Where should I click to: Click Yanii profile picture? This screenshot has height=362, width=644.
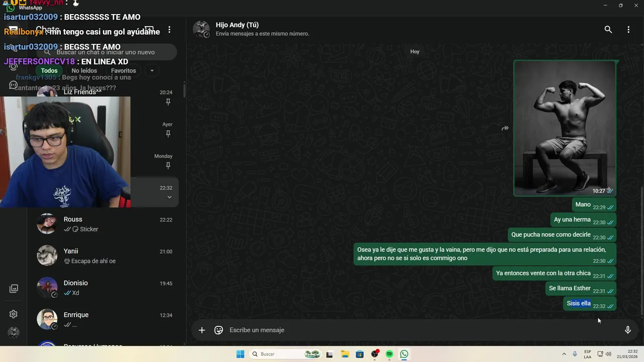pyautogui.click(x=47, y=255)
